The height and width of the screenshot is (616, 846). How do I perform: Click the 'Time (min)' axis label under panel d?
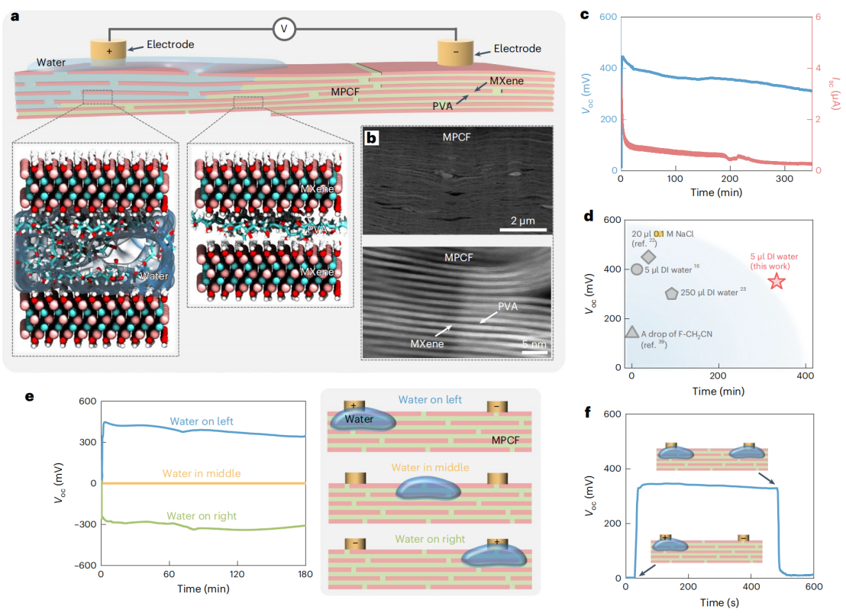718,391
